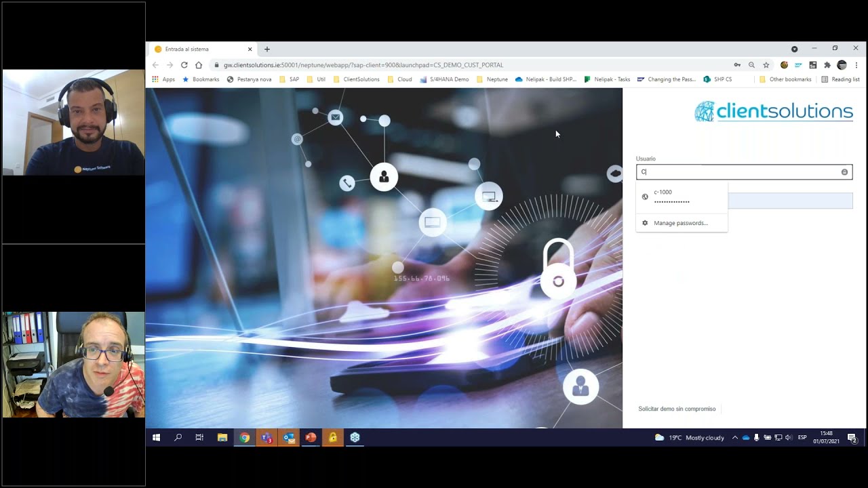This screenshot has width=868, height=488.
Task: Open the Extensions puzzle icon
Action: (x=827, y=65)
